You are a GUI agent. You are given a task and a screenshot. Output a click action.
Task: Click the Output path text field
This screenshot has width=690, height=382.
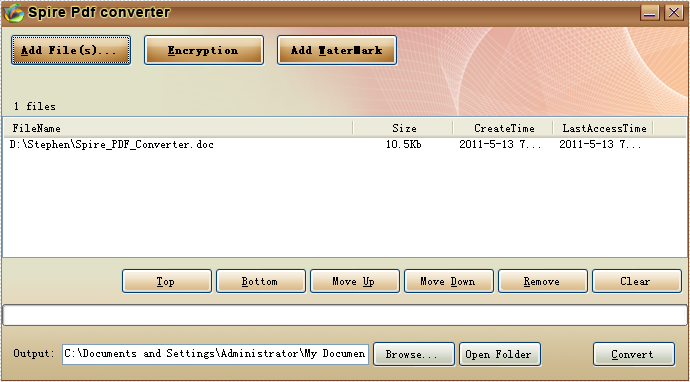coord(215,354)
